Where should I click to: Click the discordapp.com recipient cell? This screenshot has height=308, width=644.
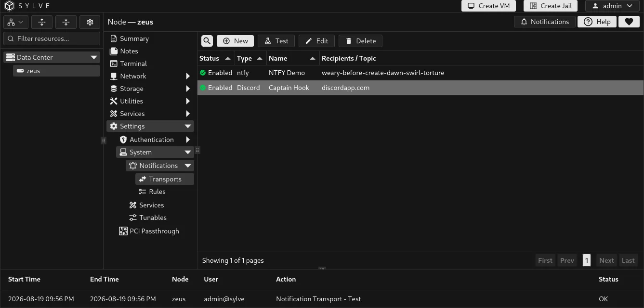point(345,88)
